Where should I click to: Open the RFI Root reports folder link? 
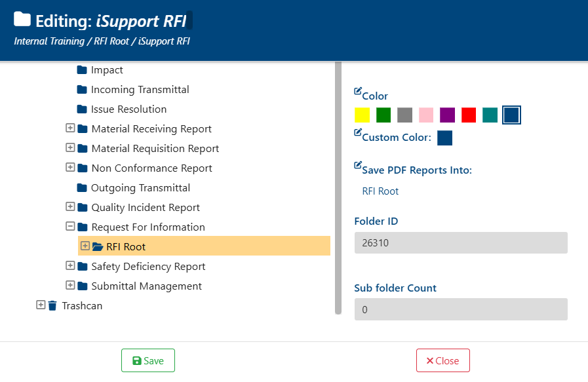tap(380, 191)
